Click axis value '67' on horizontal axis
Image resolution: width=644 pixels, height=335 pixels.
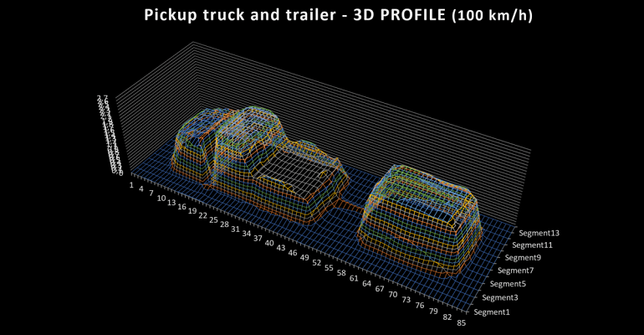pos(380,289)
